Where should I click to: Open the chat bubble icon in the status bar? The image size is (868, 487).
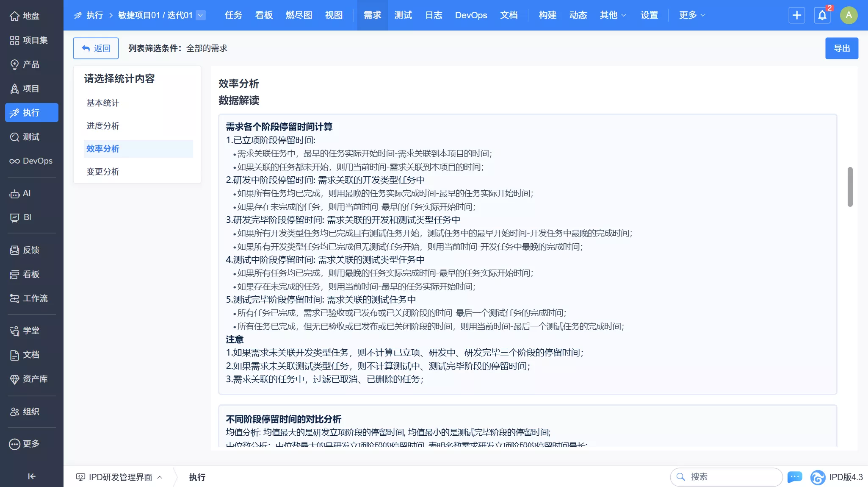[795, 477]
